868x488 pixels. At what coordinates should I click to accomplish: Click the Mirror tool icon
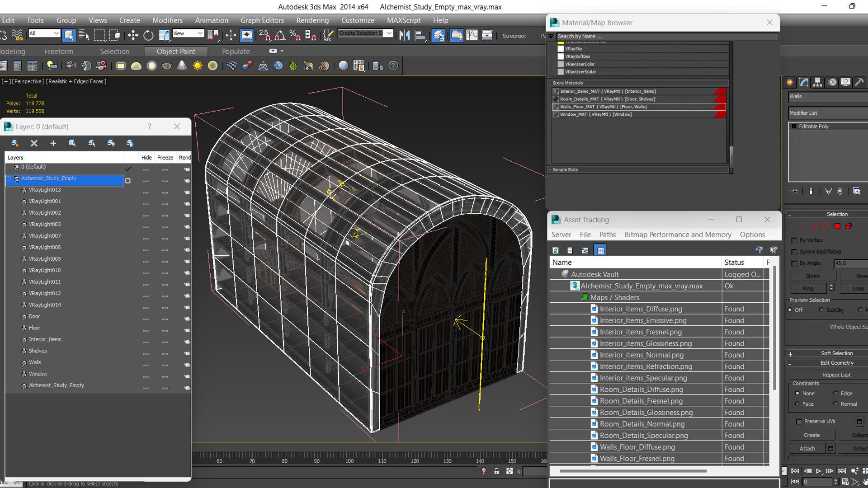(x=405, y=35)
